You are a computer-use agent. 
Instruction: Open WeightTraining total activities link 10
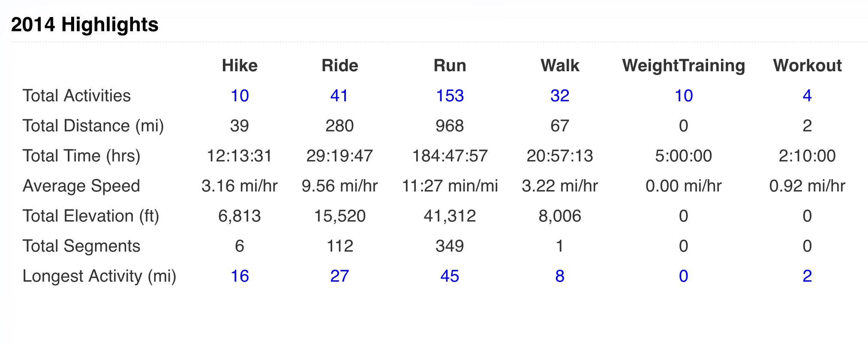683,96
